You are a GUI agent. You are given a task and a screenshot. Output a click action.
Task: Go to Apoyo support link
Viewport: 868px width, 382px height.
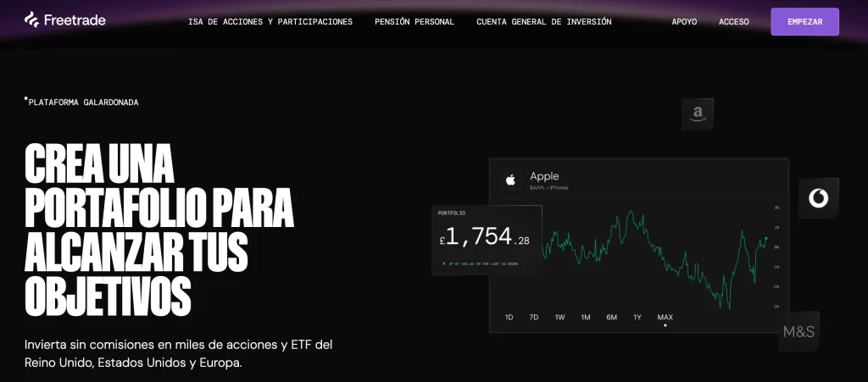[x=684, y=22]
